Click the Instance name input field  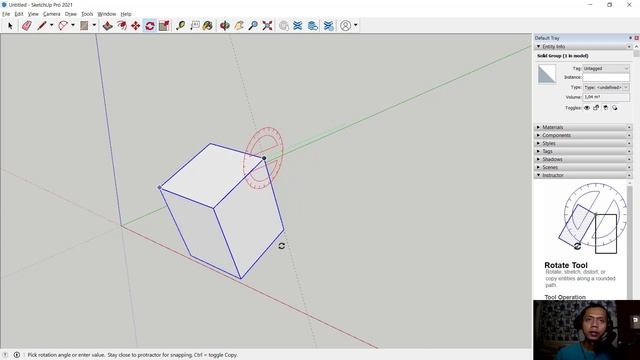606,77
